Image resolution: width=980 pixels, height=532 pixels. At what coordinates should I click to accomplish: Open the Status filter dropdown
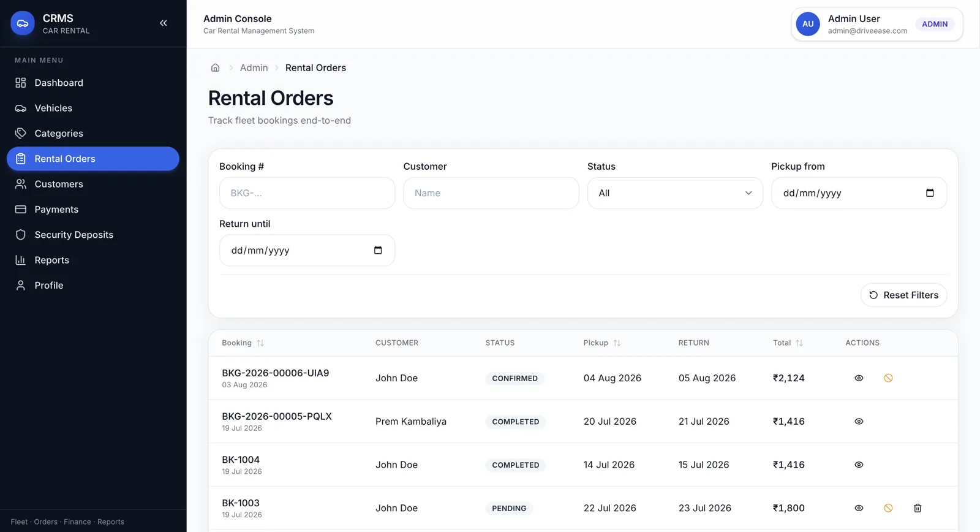click(x=675, y=193)
